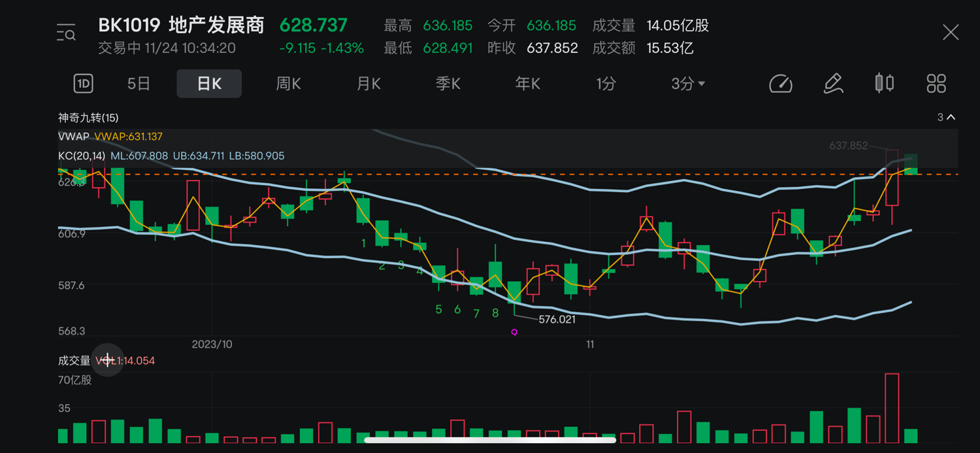Switch to 月K monthly chart

pyautogui.click(x=368, y=84)
